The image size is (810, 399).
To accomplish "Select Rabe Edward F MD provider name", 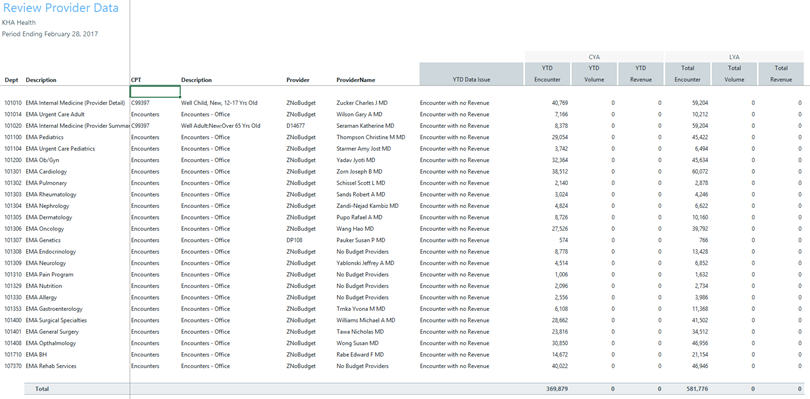I will tap(361, 355).
